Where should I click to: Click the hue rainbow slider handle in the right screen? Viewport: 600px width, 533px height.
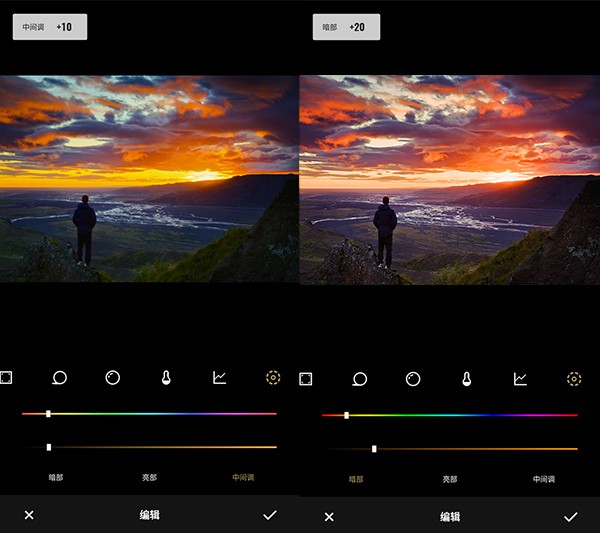[x=346, y=415]
